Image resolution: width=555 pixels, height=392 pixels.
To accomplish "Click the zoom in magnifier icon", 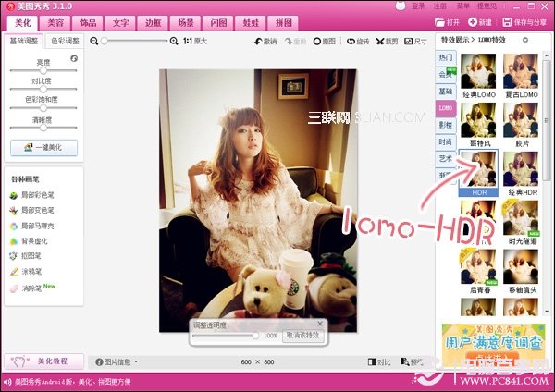I will click(x=174, y=41).
